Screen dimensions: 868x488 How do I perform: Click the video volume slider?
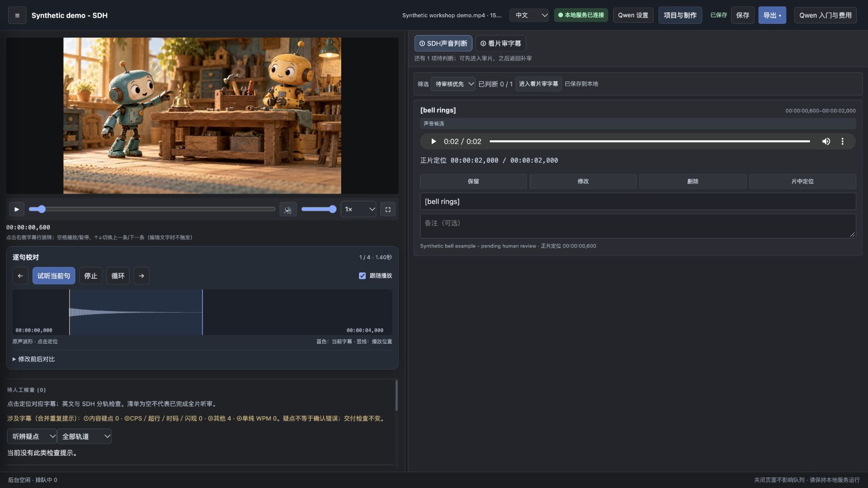(319, 209)
